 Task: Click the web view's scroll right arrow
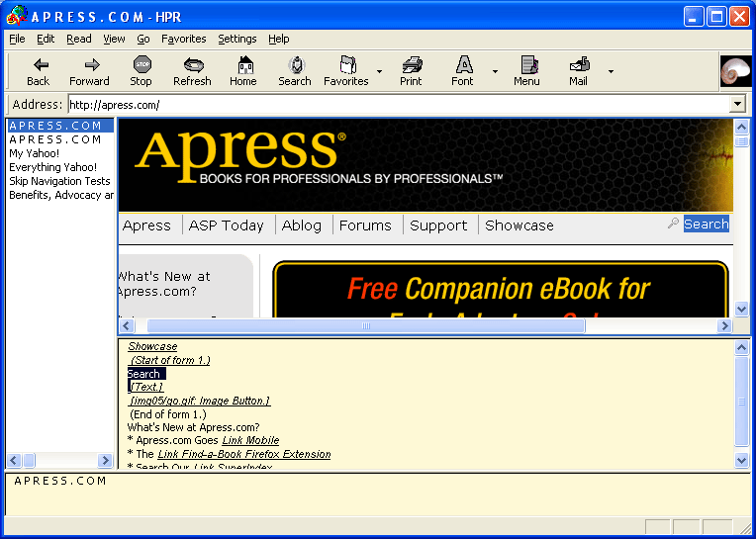[x=723, y=326]
